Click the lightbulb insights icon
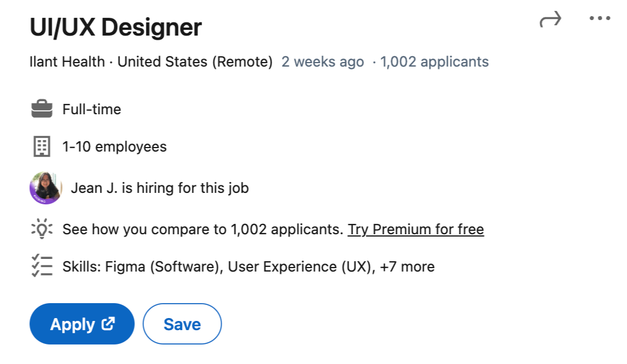Image resolution: width=627 pixels, height=364 pixels. pos(41,230)
